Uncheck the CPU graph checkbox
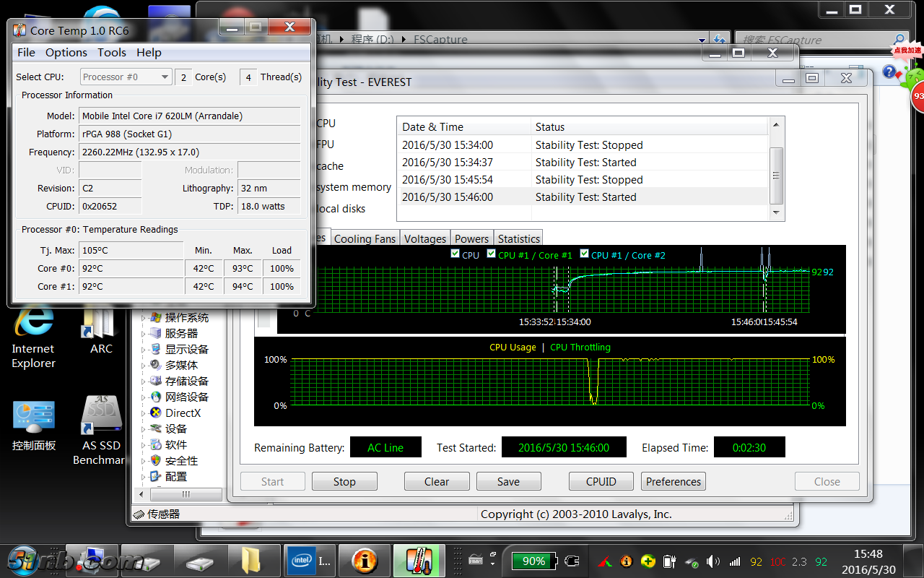 [455, 254]
